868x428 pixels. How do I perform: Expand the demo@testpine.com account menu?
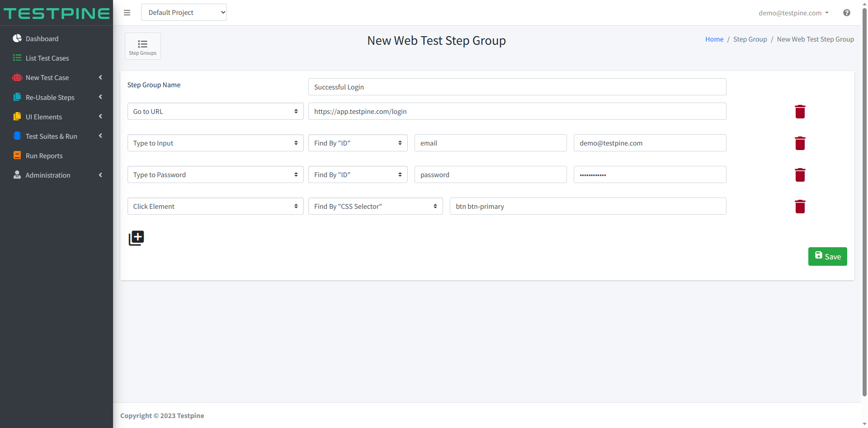pyautogui.click(x=793, y=13)
